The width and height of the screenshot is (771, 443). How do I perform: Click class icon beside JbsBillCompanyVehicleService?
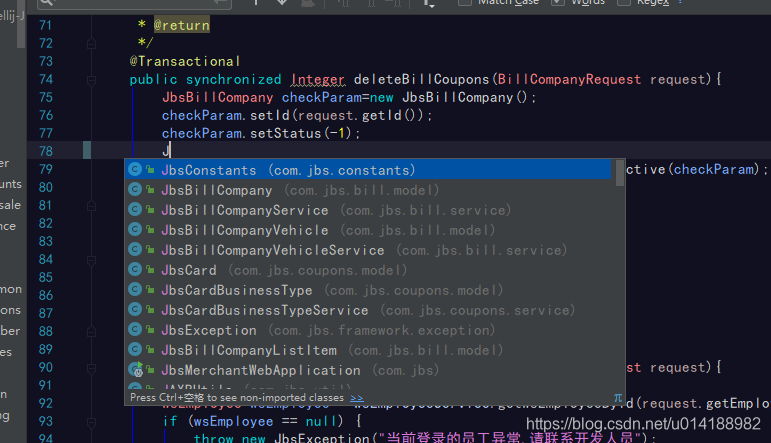coord(135,250)
